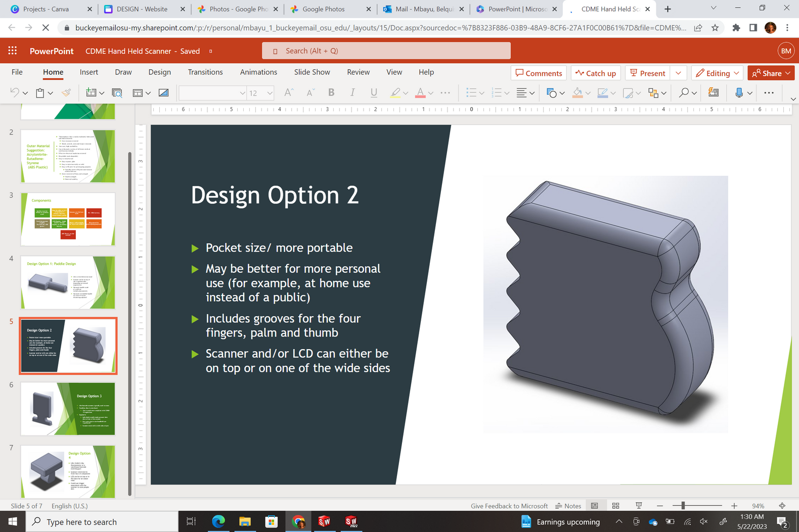This screenshot has width=799, height=532.
Task: Increase font size
Action: click(288, 92)
